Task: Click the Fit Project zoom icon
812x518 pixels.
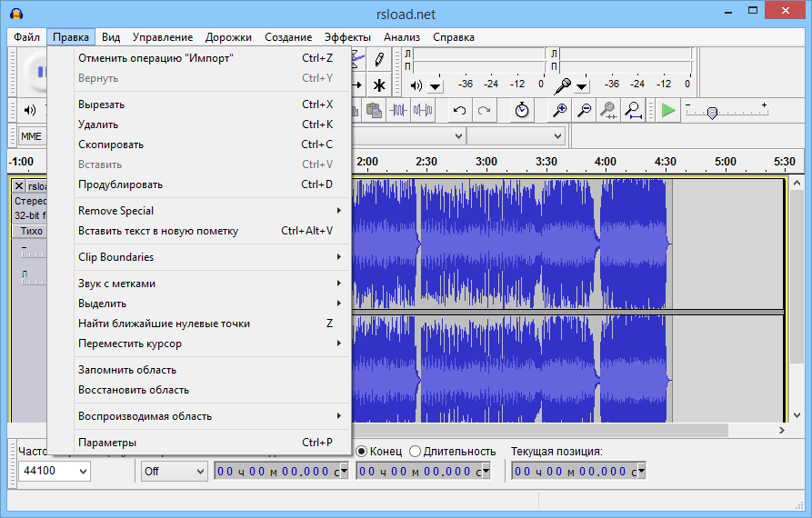Action: click(x=633, y=110)
